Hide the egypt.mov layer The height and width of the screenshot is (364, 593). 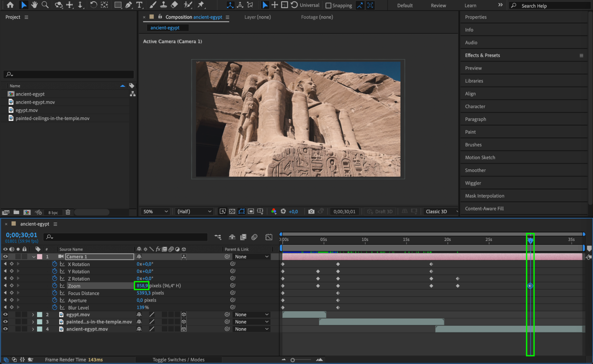click(x=5, y=314)
